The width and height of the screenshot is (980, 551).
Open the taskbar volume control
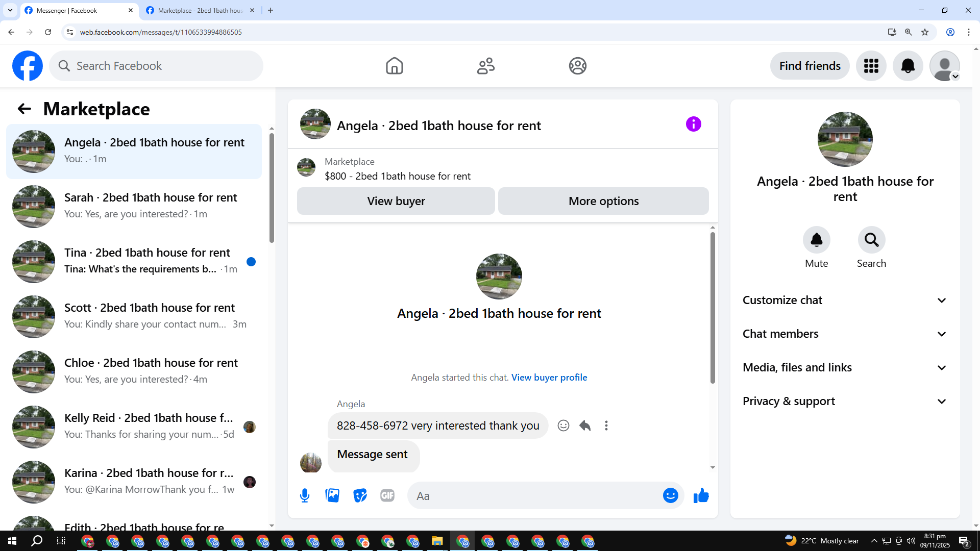click(911, 541)
